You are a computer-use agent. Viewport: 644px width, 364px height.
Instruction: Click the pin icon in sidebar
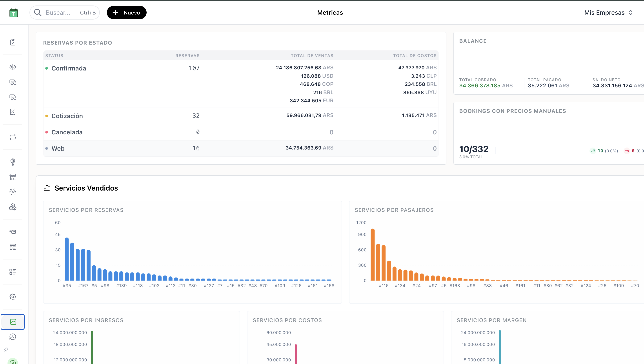pyautogui.click(x=6, y=350)
